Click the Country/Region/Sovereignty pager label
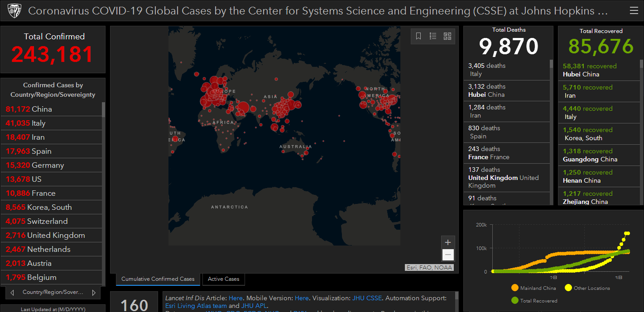The width and height of the screenshot is (644, 312). point(53,293)
